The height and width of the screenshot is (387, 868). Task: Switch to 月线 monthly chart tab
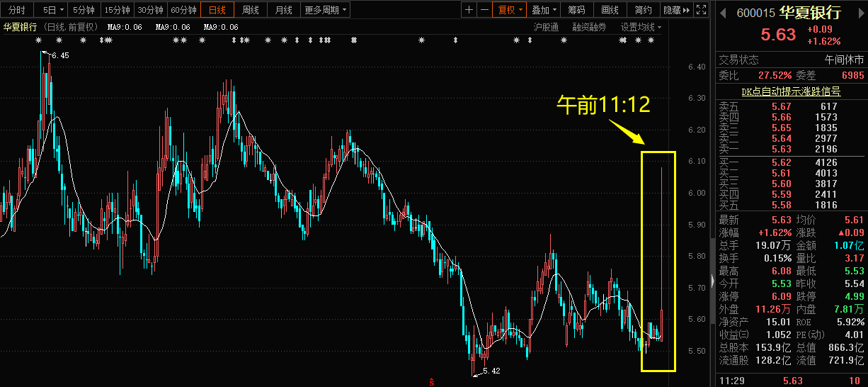pos(284,10)
